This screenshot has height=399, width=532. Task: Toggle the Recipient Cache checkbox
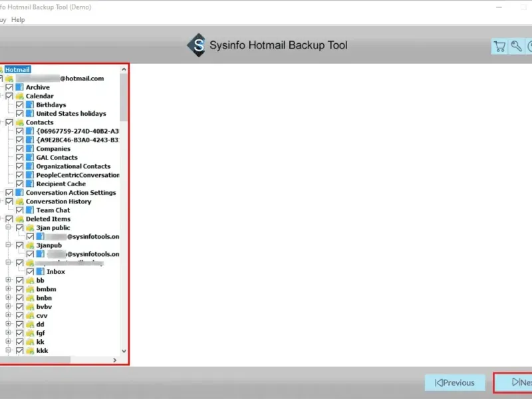pyautogui.click(x=20, y=184)
